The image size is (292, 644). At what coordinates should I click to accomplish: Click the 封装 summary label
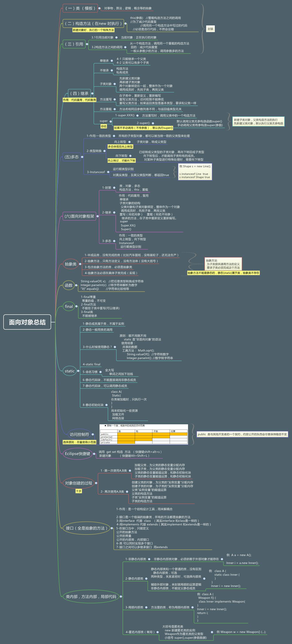tap(211, 29)
